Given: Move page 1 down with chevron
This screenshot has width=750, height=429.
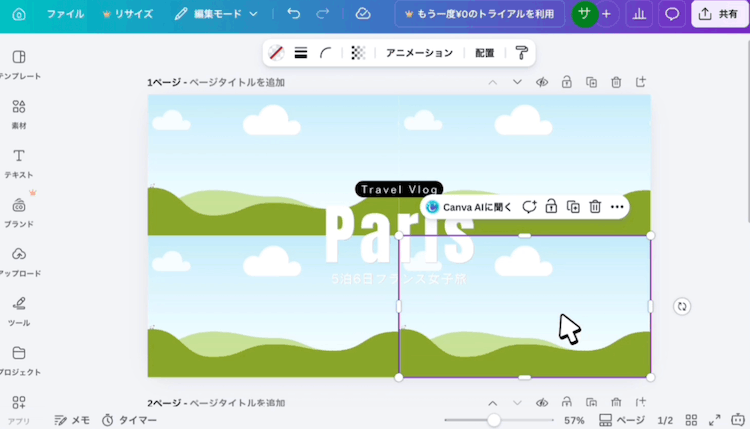Looking at the screenshot, I should (x=517, y=82).
